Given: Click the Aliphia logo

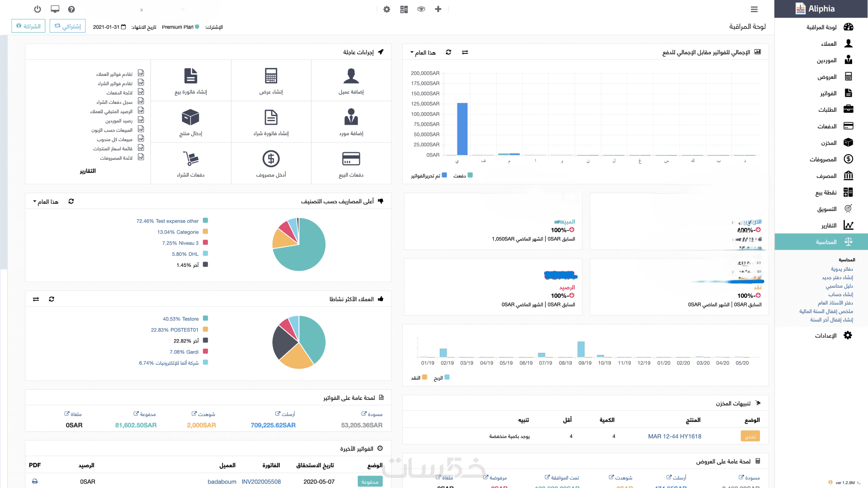Looking at the screenshot, I should pyautogui.click(x=815, y=9).
